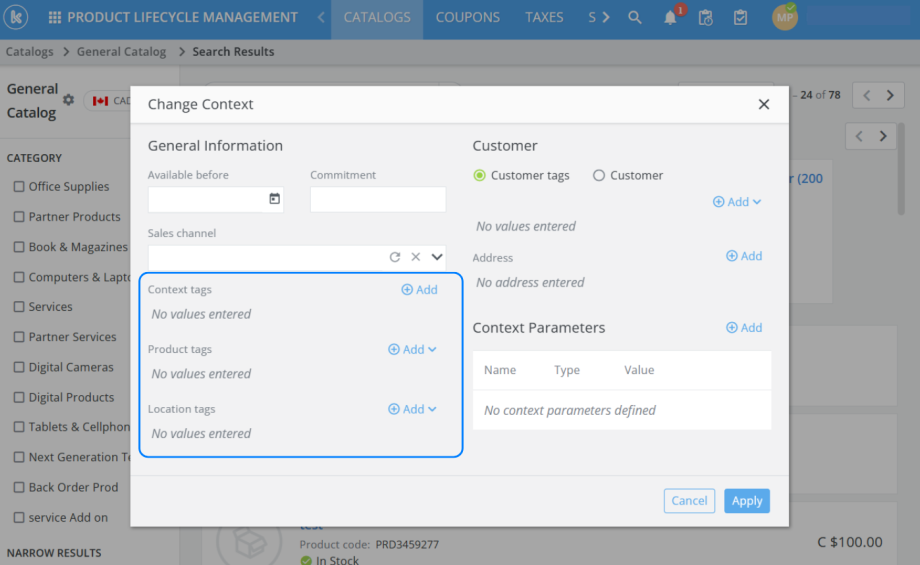
Task: Check the Tablets & Cellphones category
Action: (19, 427)
